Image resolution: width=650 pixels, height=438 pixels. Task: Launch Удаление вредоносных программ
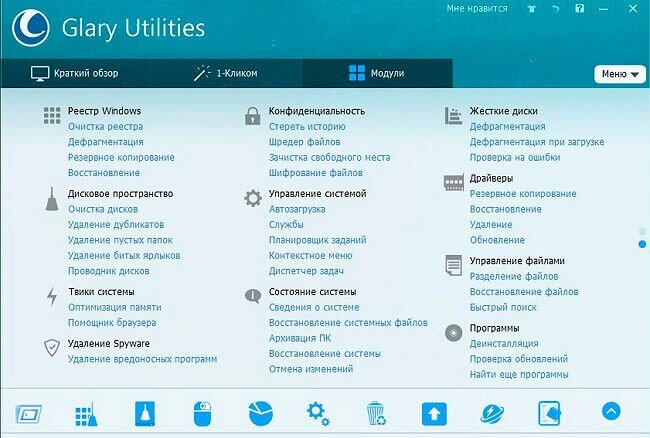pyautogui.click(x=142, y=359)
